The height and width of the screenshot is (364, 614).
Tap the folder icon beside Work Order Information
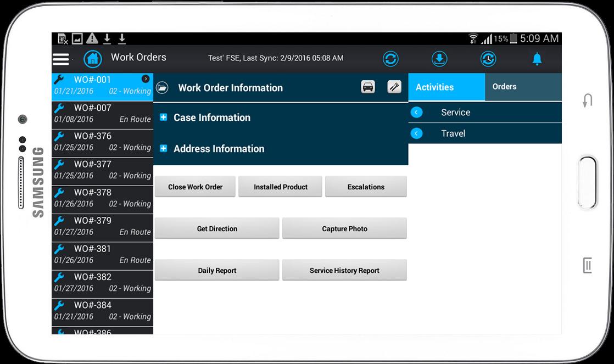click(162, 88)
